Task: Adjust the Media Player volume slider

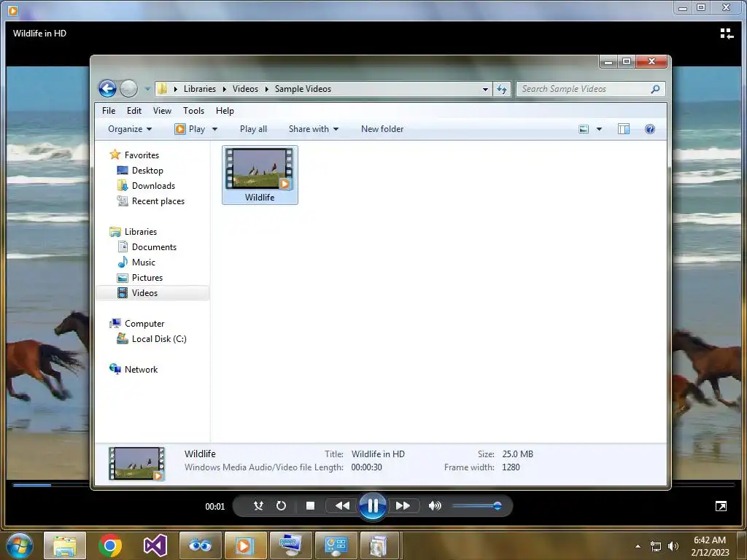Action: pyautogui.click(x=476, y=506)
